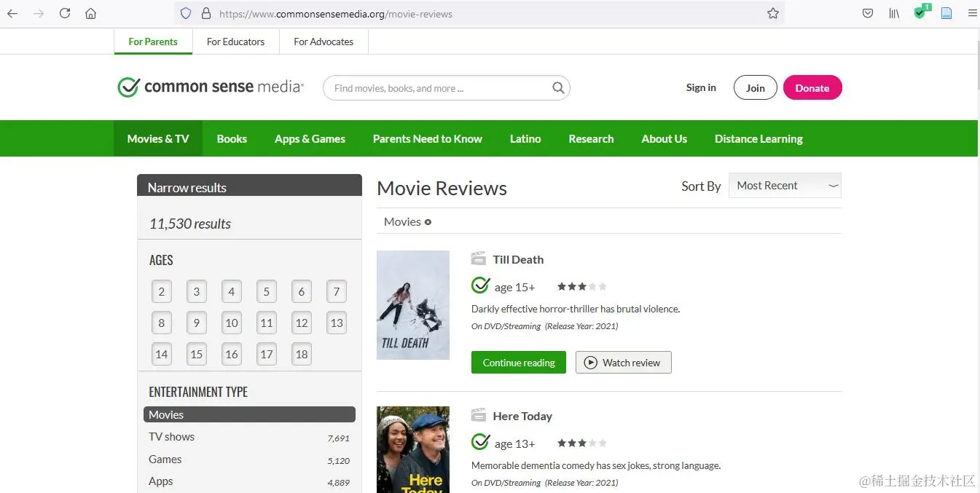Reload the page with refresh icon

[x=65, y=13]
